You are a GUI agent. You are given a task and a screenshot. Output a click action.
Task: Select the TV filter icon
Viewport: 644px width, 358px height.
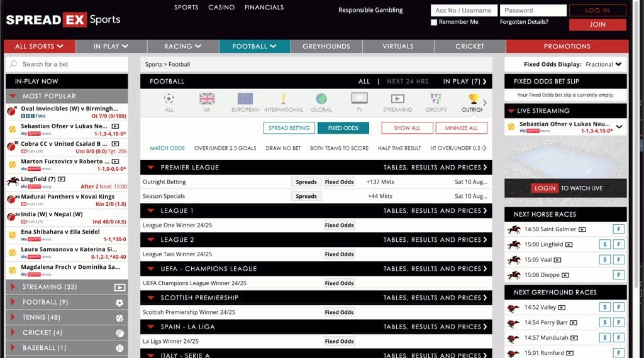tap(359, 99)
